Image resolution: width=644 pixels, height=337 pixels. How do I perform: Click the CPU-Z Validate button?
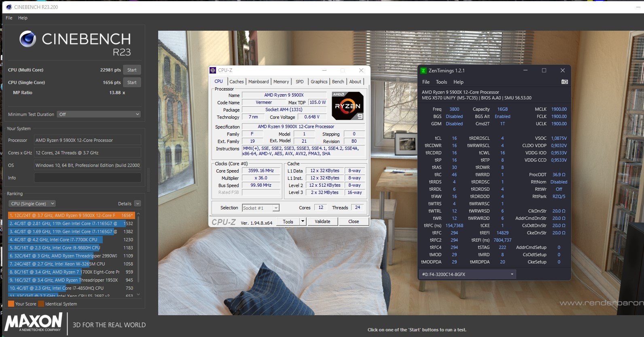click(322, 221)
